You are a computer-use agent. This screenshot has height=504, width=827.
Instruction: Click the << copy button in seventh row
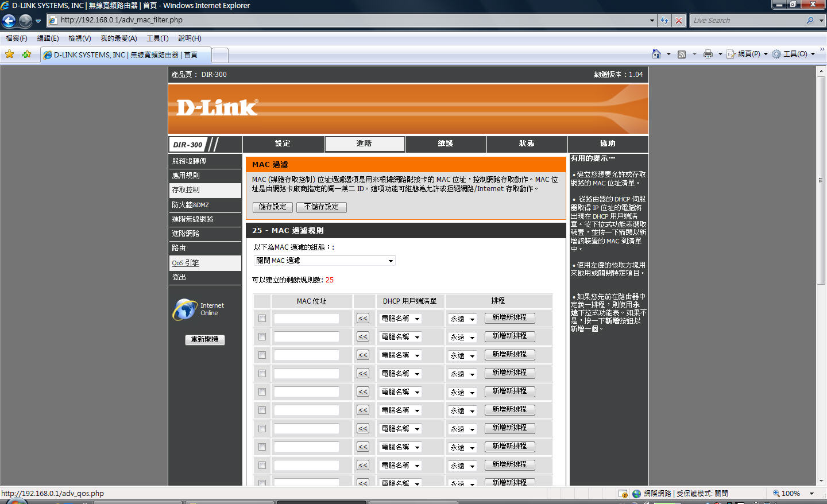click(363, 428)
